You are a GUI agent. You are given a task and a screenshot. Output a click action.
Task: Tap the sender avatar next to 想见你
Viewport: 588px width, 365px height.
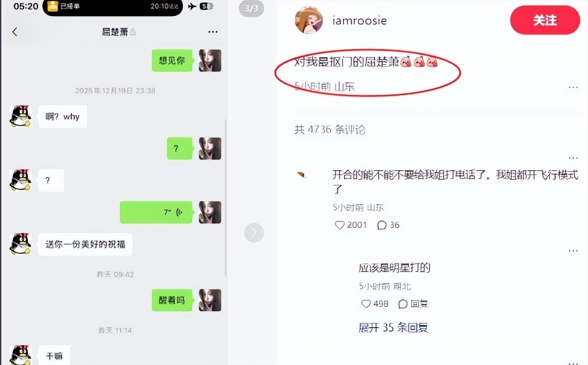point(210,61)
